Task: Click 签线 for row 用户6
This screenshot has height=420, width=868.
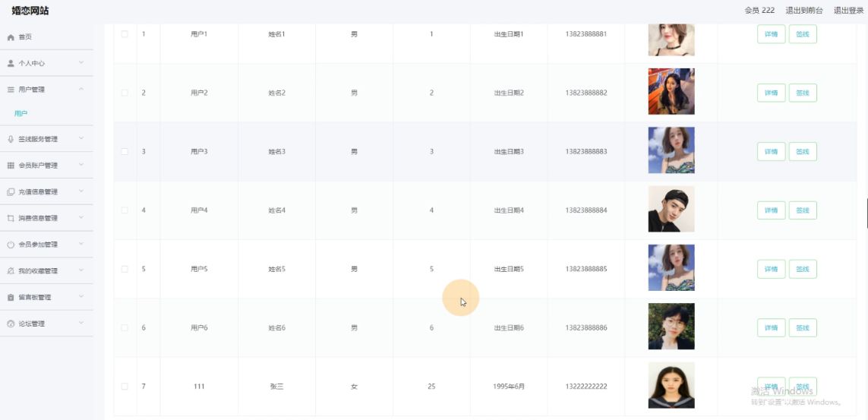Action: 803,327
